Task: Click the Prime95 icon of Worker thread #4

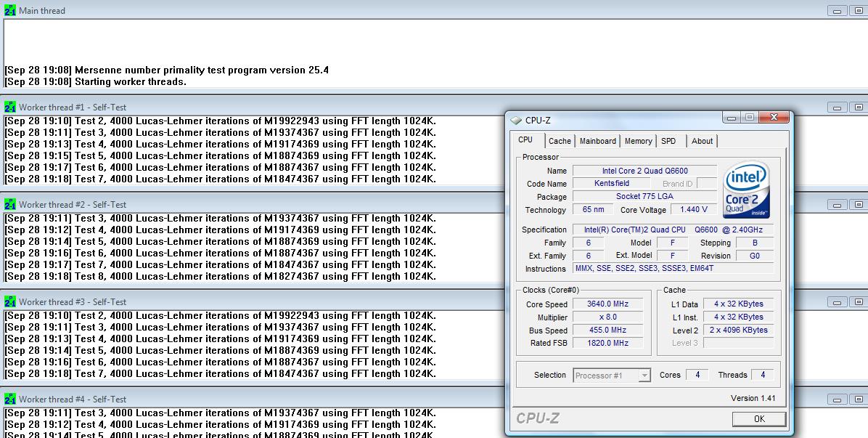Action: click(10, 400)
